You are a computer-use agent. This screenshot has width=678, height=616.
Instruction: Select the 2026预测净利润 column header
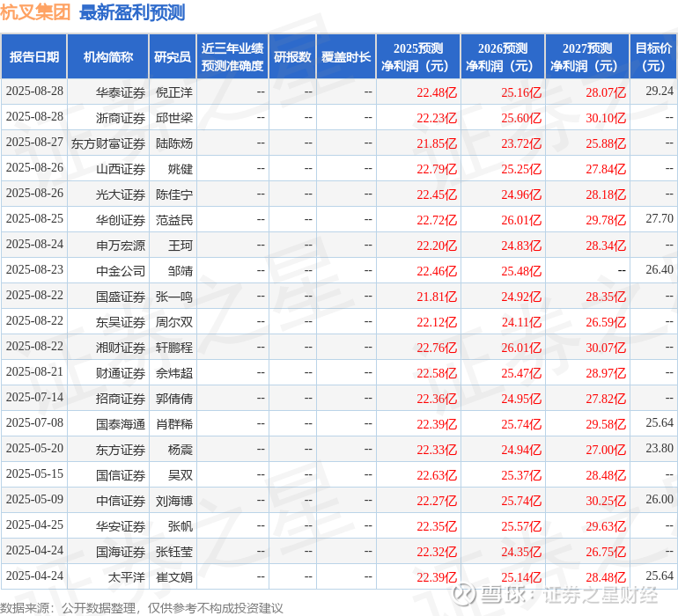tap(503, 56)
